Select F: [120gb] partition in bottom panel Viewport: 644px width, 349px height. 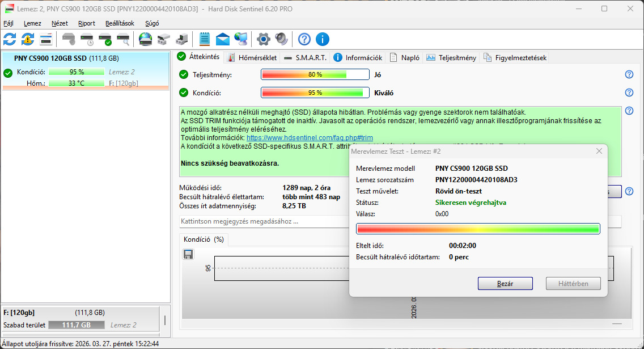pyautogui.click(x=80, y=318)
